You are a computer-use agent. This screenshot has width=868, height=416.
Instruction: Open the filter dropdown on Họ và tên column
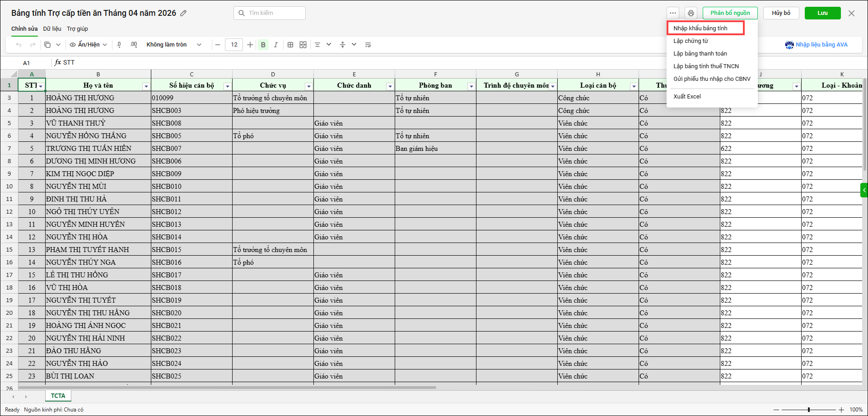pos(146,86)
